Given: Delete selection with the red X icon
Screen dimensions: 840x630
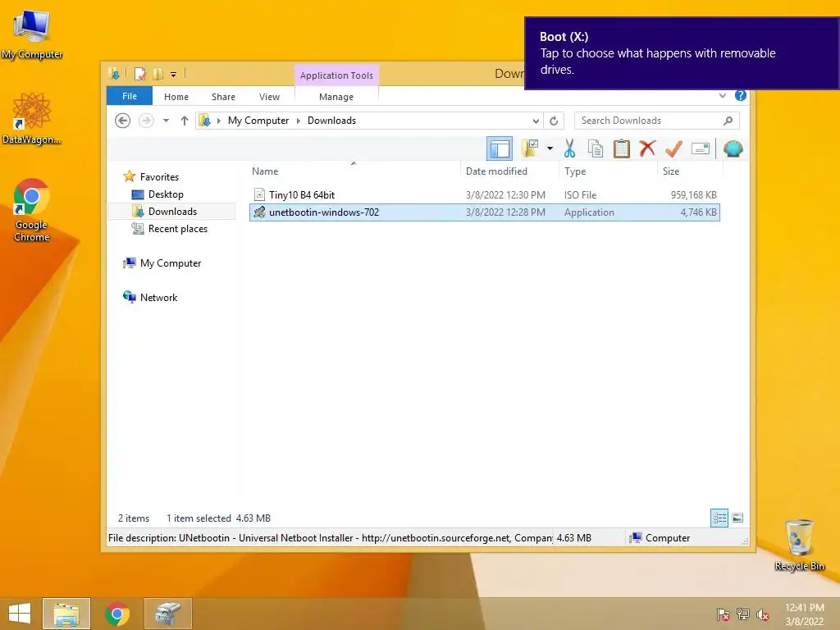Looking at the screenshot, I should click(647, 148).
